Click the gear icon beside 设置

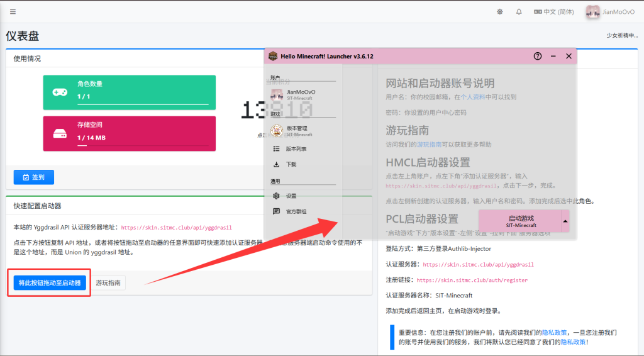tap(277, 196)
